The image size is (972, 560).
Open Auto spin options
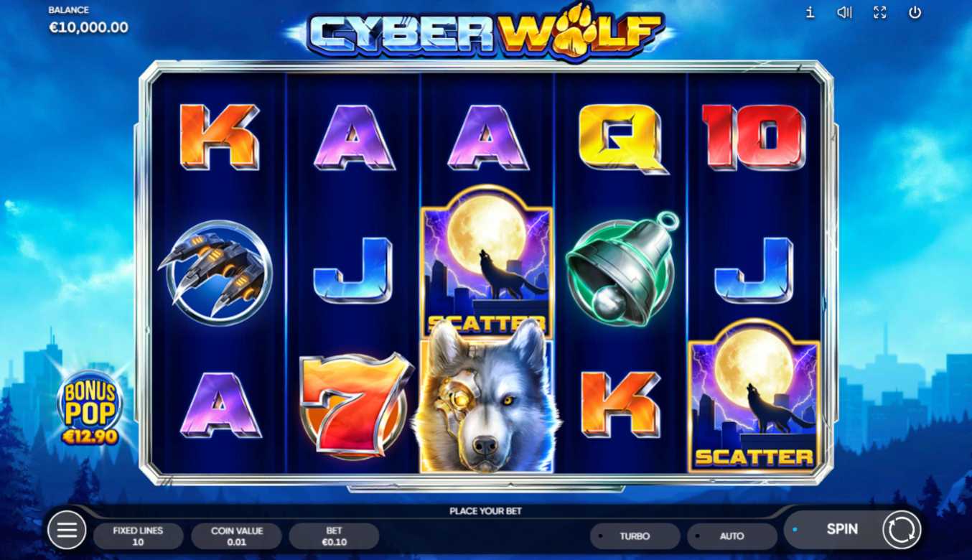(x=732, y=536)
